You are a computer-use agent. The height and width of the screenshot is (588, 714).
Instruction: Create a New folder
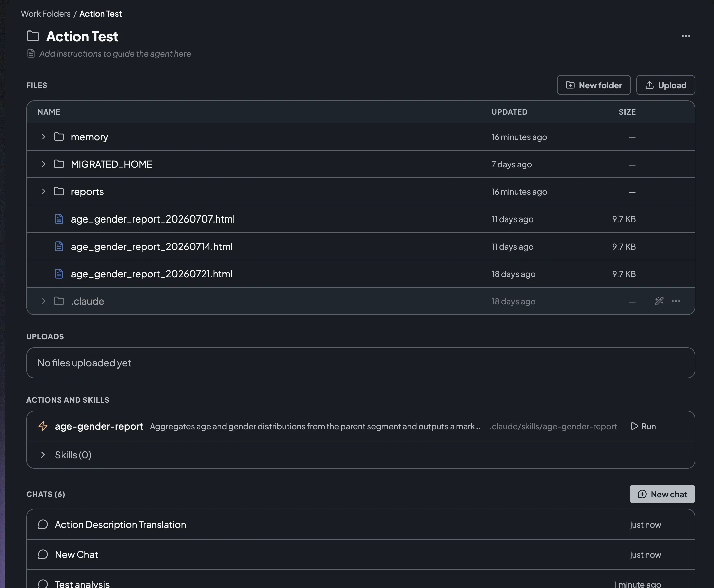coord(593,85)
